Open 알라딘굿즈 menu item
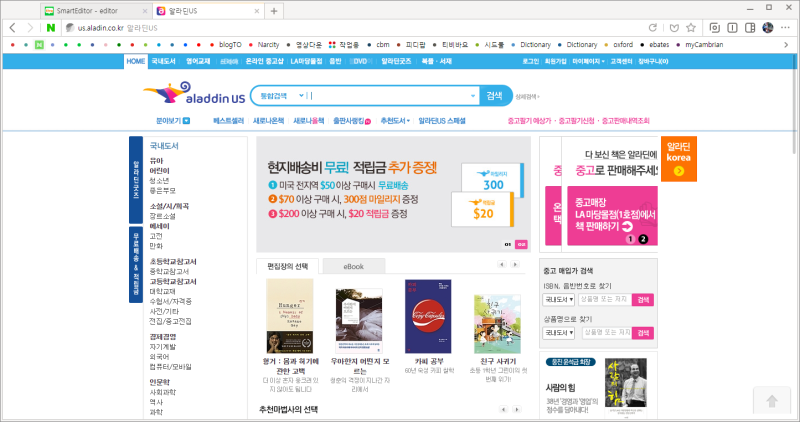The height and width of the screenshot is (422, 800). [396, 61]
